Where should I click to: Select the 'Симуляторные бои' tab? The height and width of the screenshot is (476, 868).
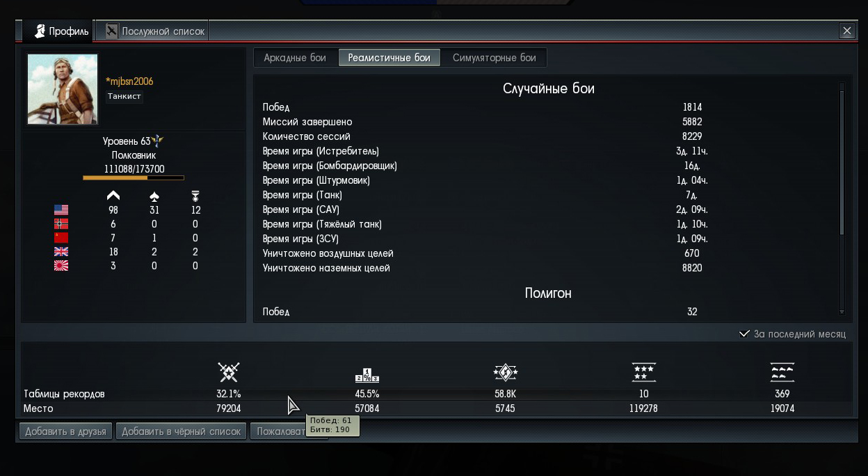click(x=494, y=58)
